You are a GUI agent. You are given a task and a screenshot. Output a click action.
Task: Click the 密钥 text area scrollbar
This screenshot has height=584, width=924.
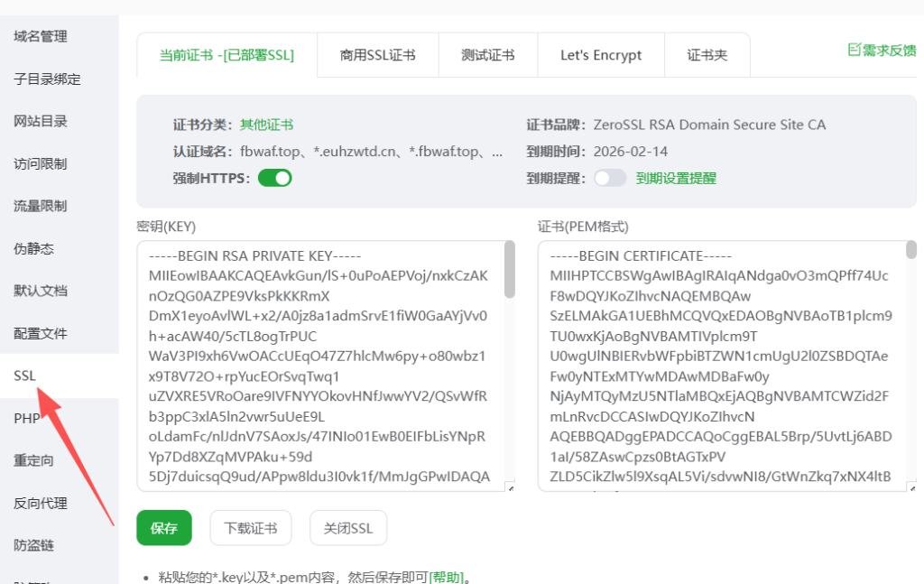tap(510, 271)
